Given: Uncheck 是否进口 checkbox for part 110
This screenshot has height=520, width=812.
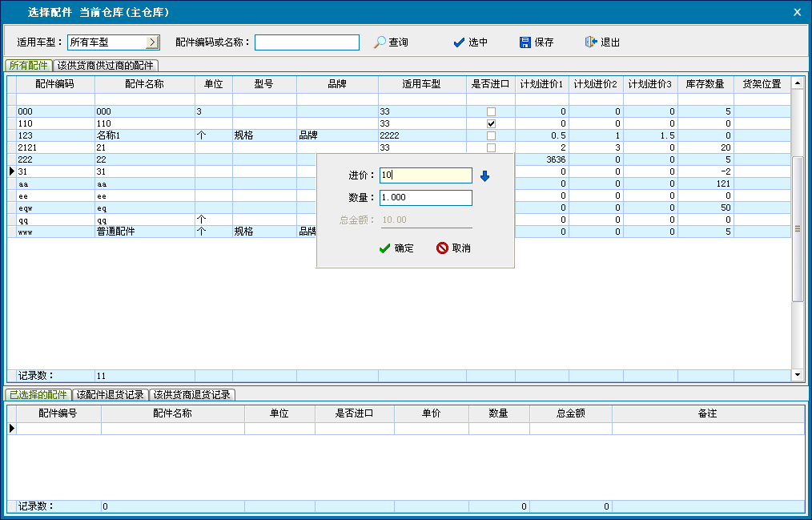Looking at the screenshot, I should point(491,124).
